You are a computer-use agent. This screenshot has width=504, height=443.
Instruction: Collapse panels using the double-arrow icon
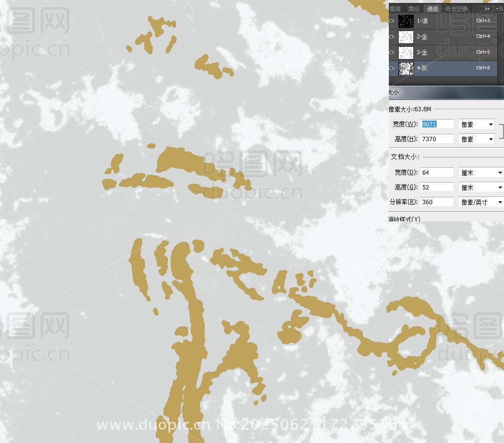point(487,9)
